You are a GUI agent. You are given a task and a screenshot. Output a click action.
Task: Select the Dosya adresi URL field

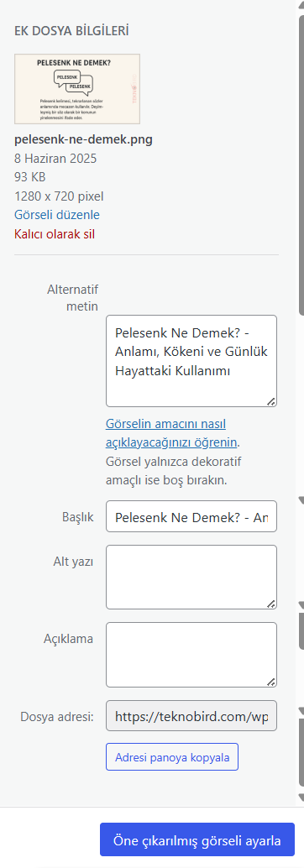coord(191,717)
